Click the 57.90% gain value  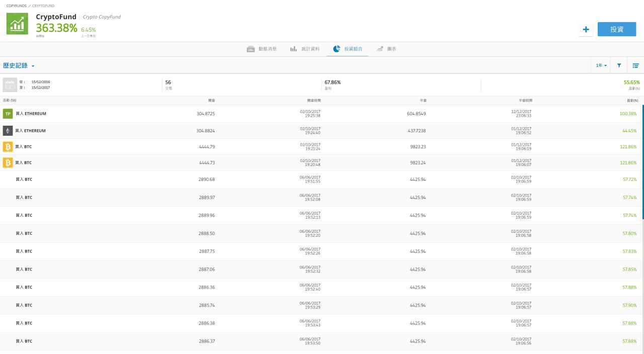tap(629, 305)
